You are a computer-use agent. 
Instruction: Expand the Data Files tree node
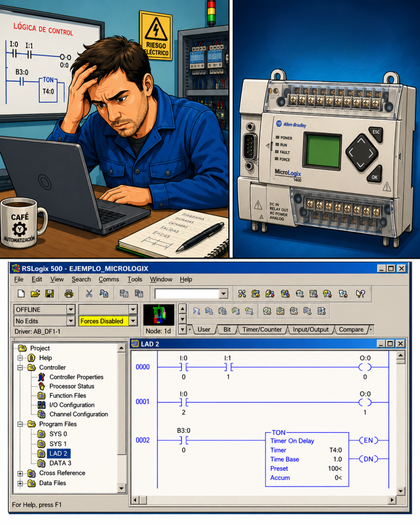click(20, 483)
